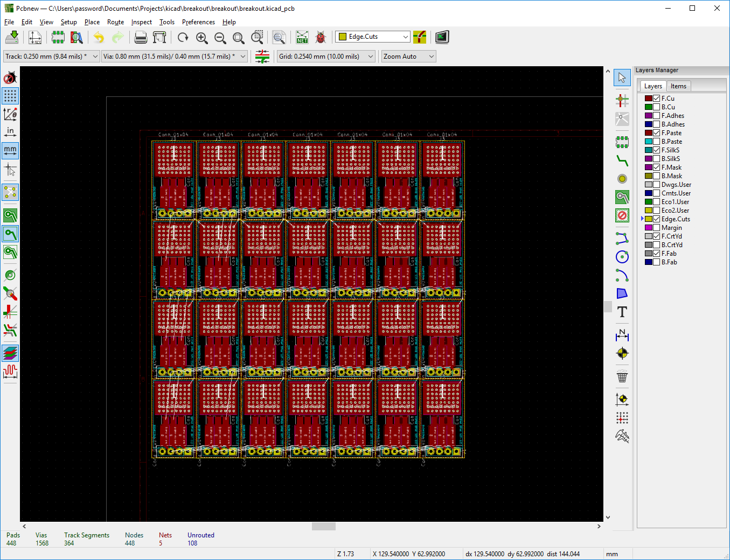The image size is (730, 560).
Task: Select the Add filled zone tool
Action: tap(622, 197)
